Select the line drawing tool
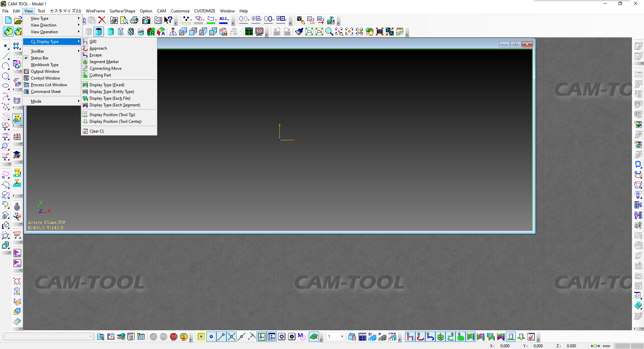This screenshot has width=644, height=349. tap(6, 56)
